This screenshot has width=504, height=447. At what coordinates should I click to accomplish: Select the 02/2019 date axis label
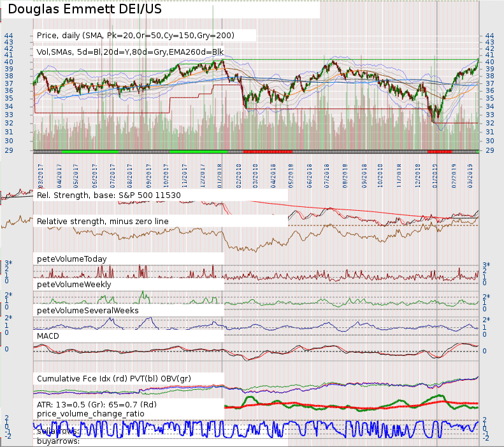click(x=454, y=176)
